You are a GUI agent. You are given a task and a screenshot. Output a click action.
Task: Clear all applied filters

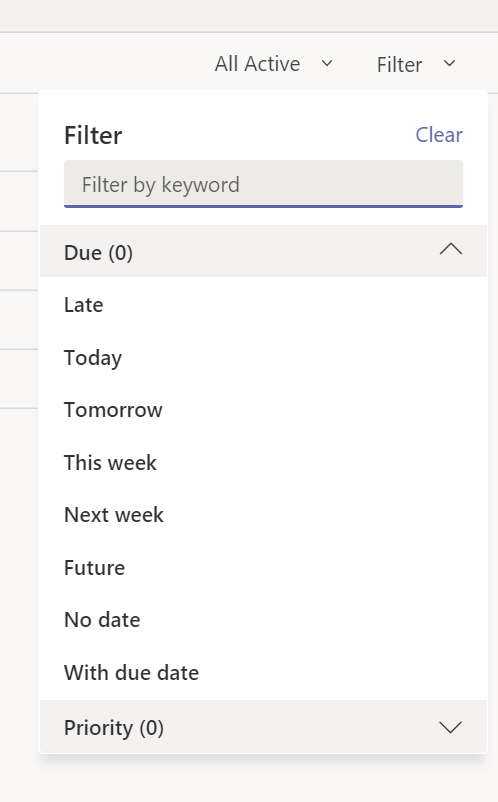click(439, 135)
